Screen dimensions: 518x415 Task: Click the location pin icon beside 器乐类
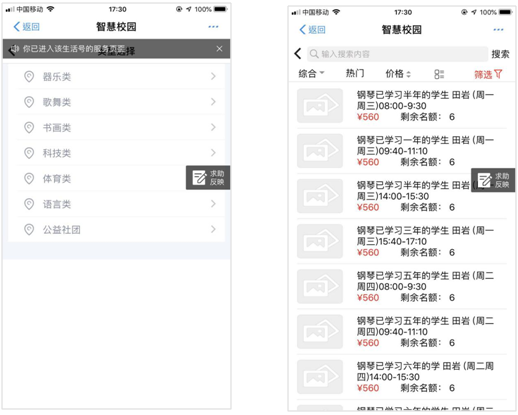point(29,77)
